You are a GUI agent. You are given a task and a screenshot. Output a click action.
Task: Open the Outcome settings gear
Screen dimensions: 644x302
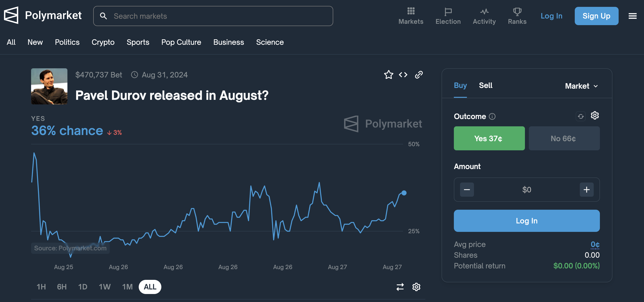click(x=595, y=116)
